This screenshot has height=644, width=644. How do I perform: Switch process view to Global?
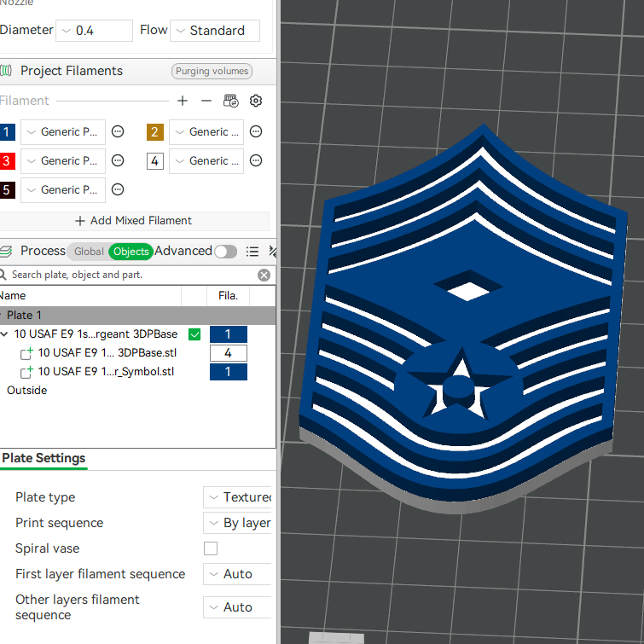[89, 252]
